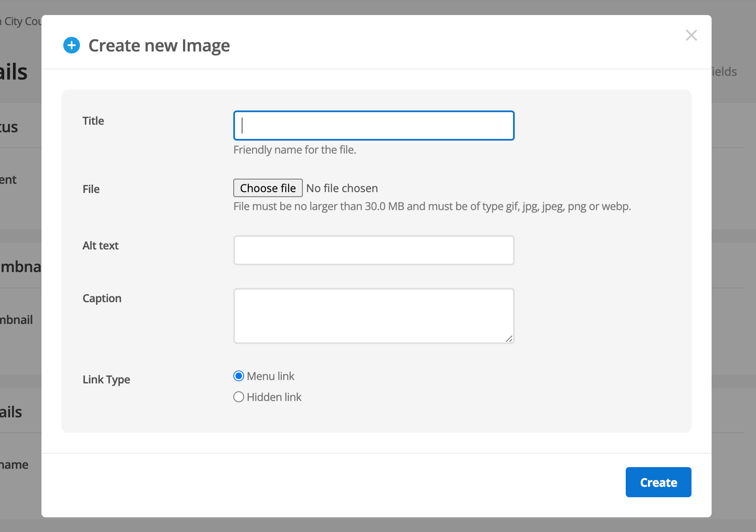This screenshot has width=756, height=532.
Task: Click the 'Friendly name for the file' hint
Action: point(294,150)
